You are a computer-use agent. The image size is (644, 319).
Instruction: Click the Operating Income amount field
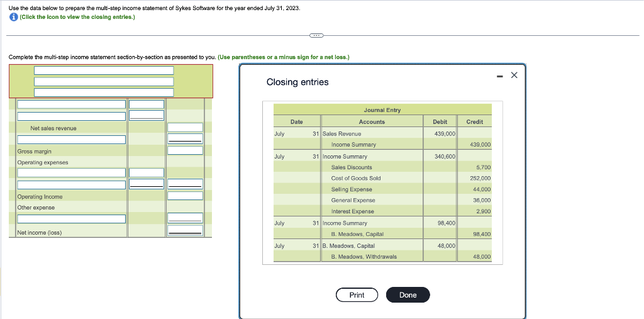pyautogui.click(x=185, y=196)
